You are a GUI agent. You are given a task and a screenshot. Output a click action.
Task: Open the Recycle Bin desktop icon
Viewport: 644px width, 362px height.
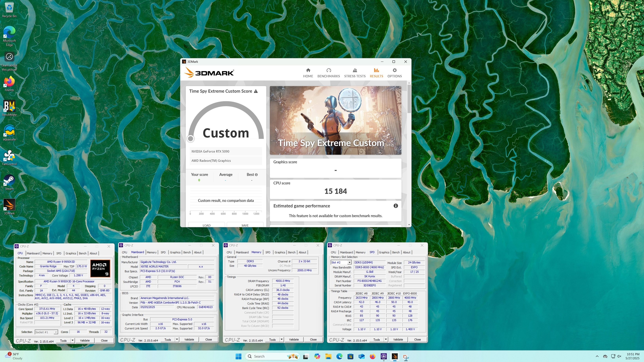click(x=9, y=10)
